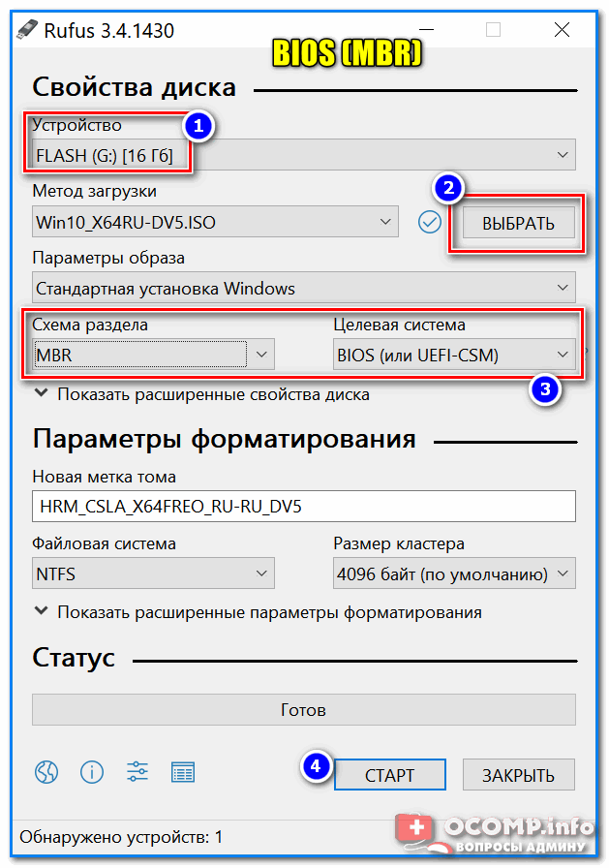This screenshot has height=868, width=609.
Task: Click the ЗАКРЫТЬ button
Action: [x=518, y=774]
